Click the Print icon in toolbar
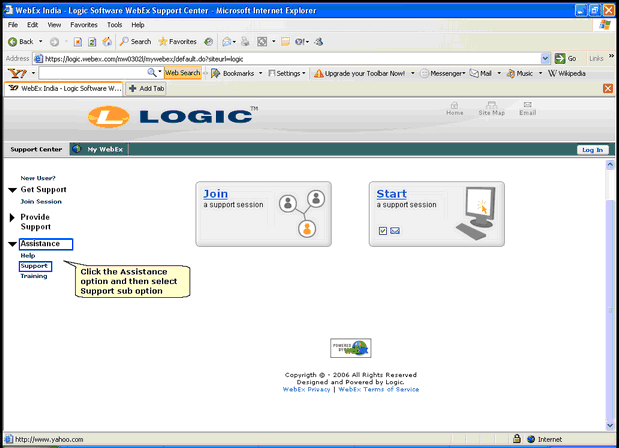 point(245,41)
